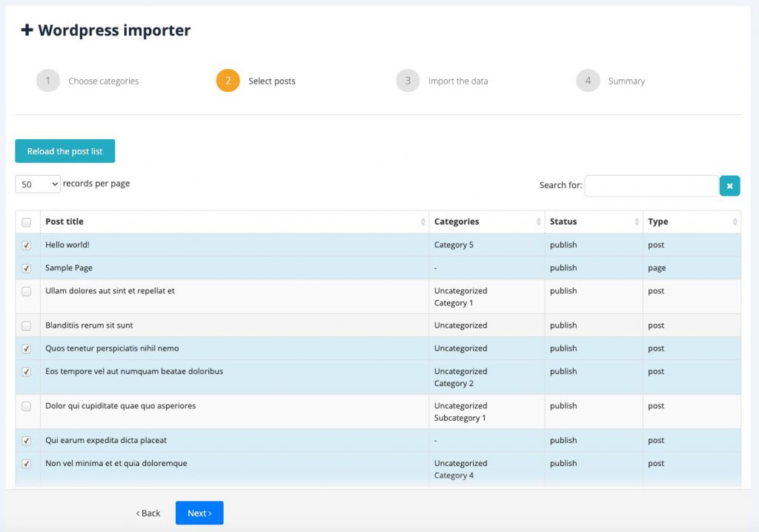Click the Type column header text
Viewport: 759px width, 532px height.
(658, 222)
